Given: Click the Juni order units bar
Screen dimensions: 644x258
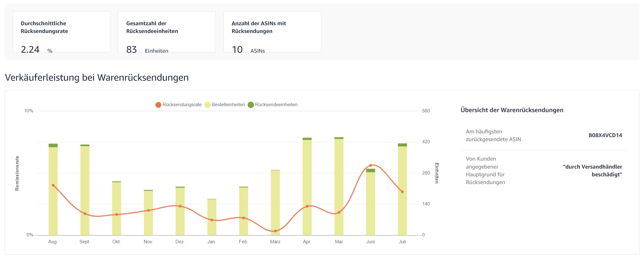Looking at the screenshot, I should tap(370, 204).
